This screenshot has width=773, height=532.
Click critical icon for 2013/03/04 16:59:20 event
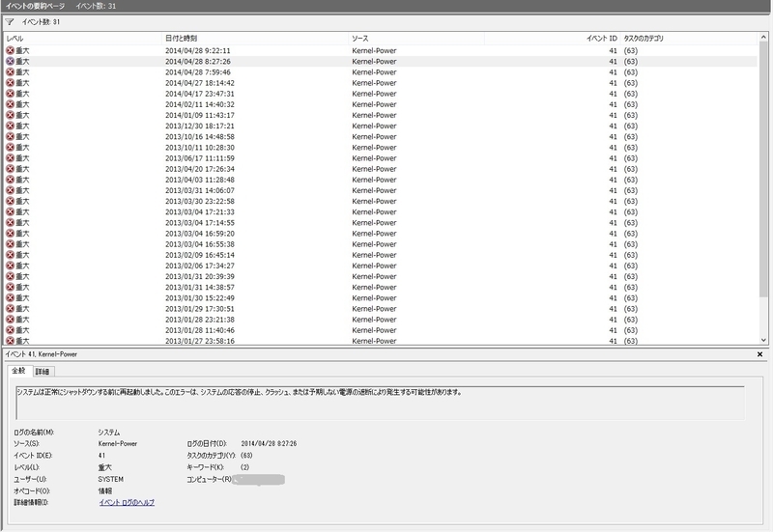point(10,234)
